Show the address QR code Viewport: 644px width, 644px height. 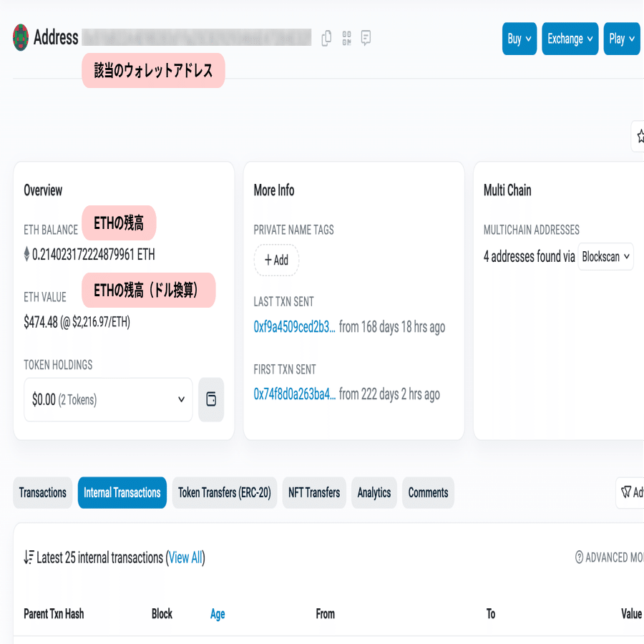pos(346,39)
